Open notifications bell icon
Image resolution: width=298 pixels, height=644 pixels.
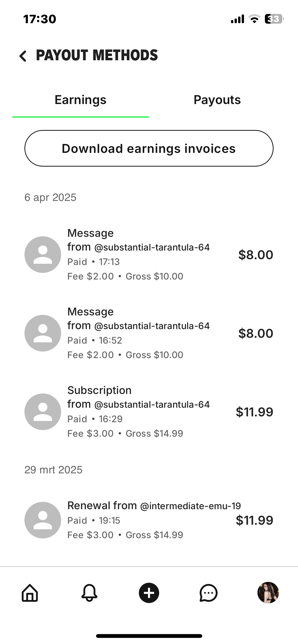(89, 593)
